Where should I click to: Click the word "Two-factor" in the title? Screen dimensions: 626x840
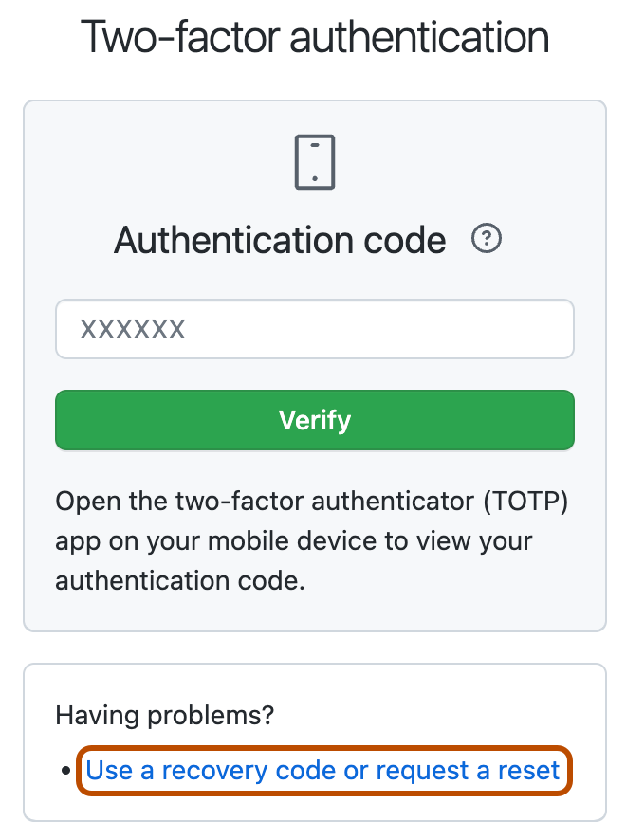(180, 39)
